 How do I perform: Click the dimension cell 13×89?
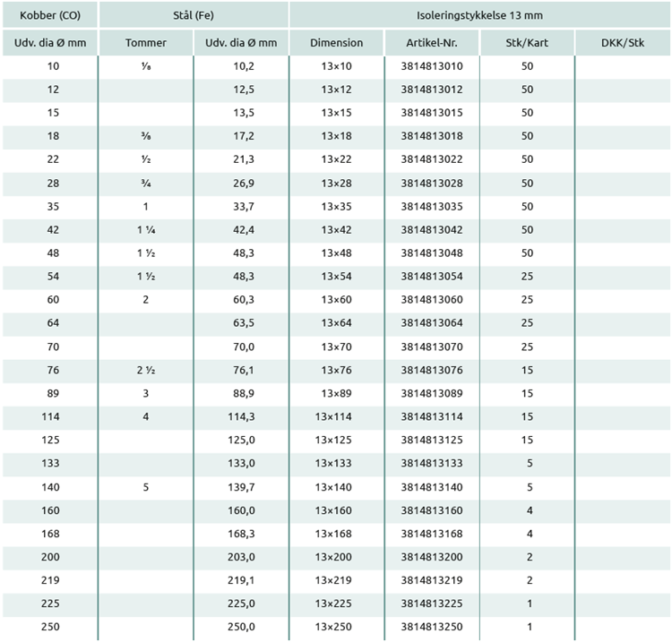336,394
